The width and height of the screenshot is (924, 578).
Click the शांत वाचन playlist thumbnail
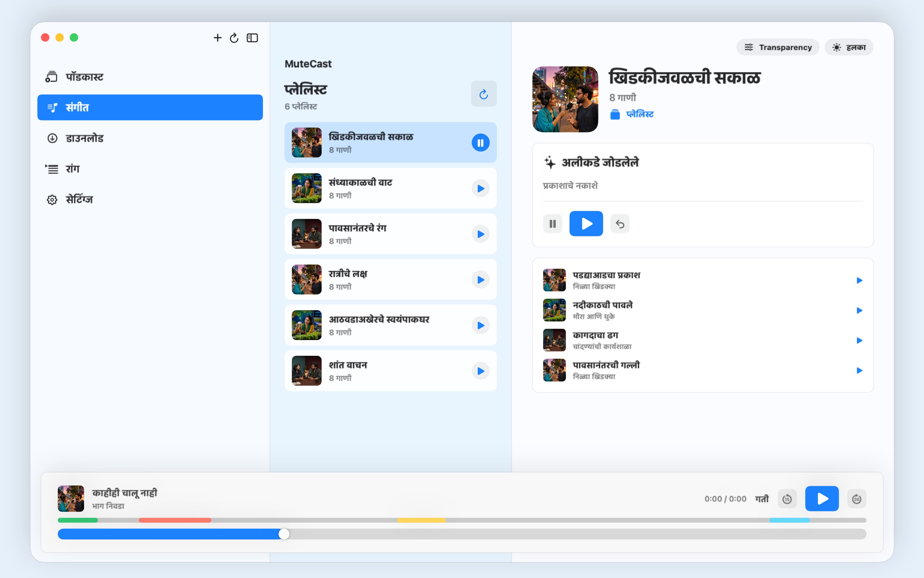pyautogui.click(x=307, y=371)
